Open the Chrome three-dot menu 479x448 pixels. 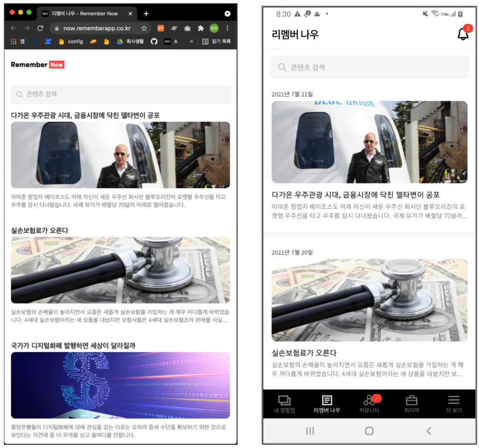[x=227, y=28]
